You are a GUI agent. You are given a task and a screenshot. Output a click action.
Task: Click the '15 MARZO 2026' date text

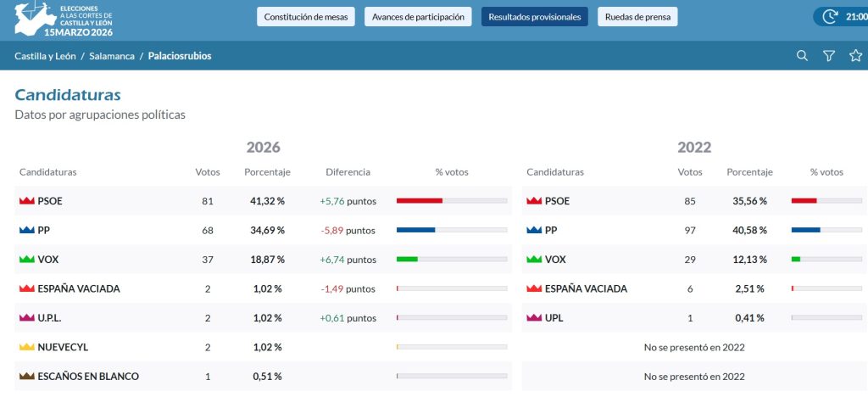pyautogui.click(x=78, y=32)
